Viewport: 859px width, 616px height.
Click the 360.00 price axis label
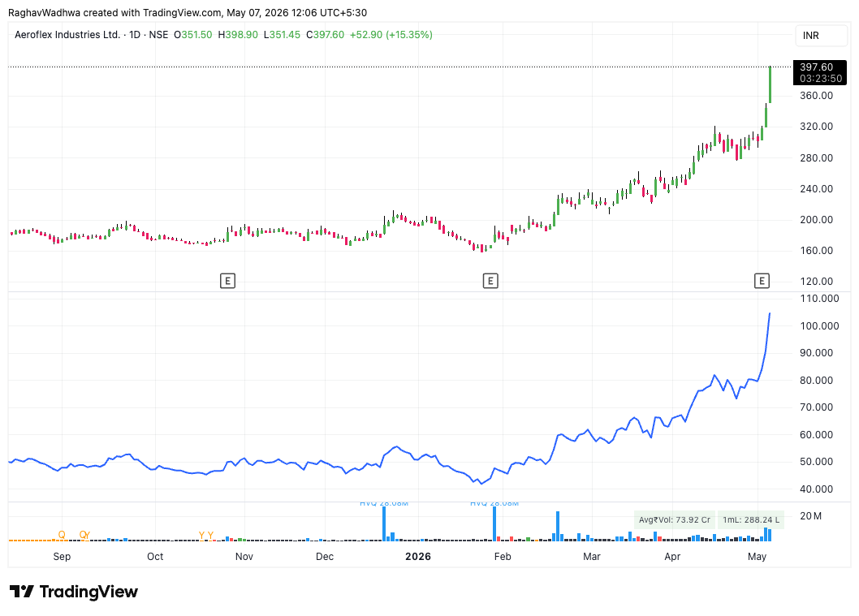click(816, 95)
